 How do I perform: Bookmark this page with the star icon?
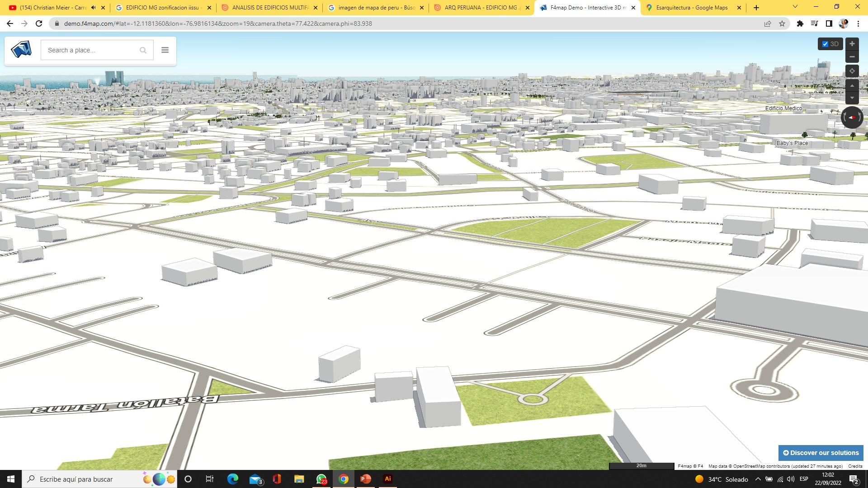point(782,23)
